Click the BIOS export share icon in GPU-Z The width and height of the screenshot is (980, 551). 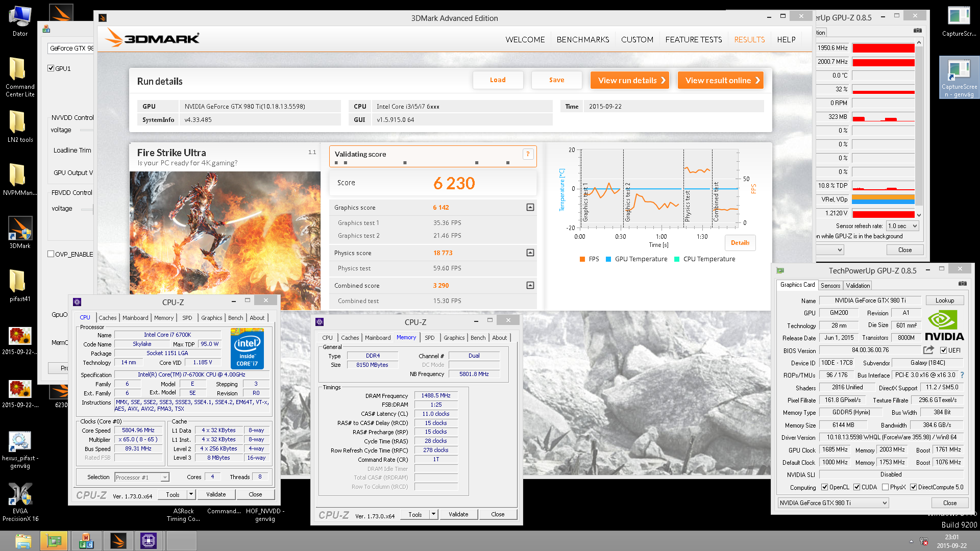(x=928, y=350)
